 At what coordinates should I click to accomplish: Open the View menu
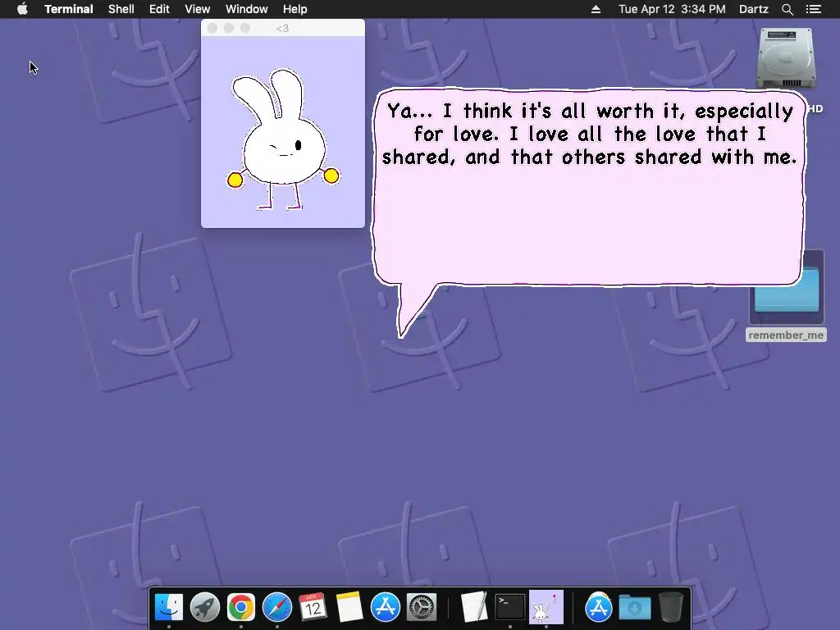point(197,9)
